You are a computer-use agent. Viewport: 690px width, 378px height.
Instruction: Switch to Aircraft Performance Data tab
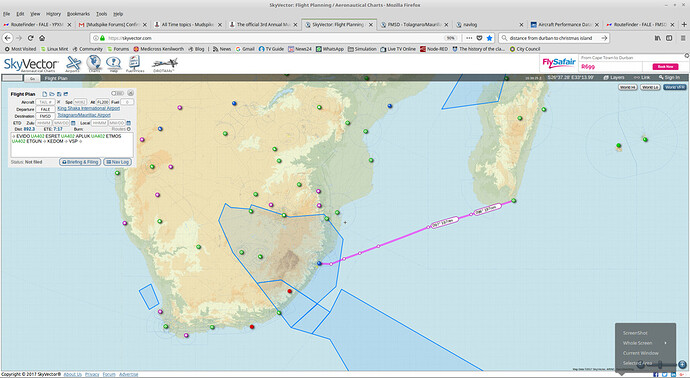coord(565,25)
